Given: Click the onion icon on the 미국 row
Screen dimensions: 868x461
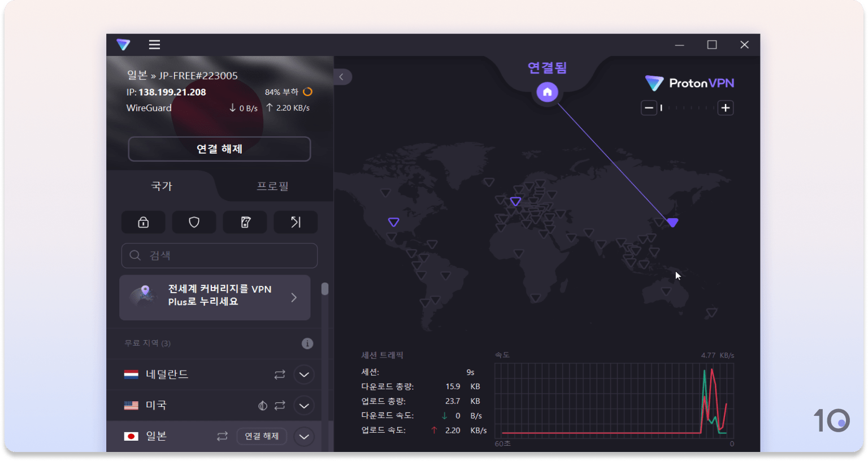Looking at the screenshot, I should pos(262,405).
